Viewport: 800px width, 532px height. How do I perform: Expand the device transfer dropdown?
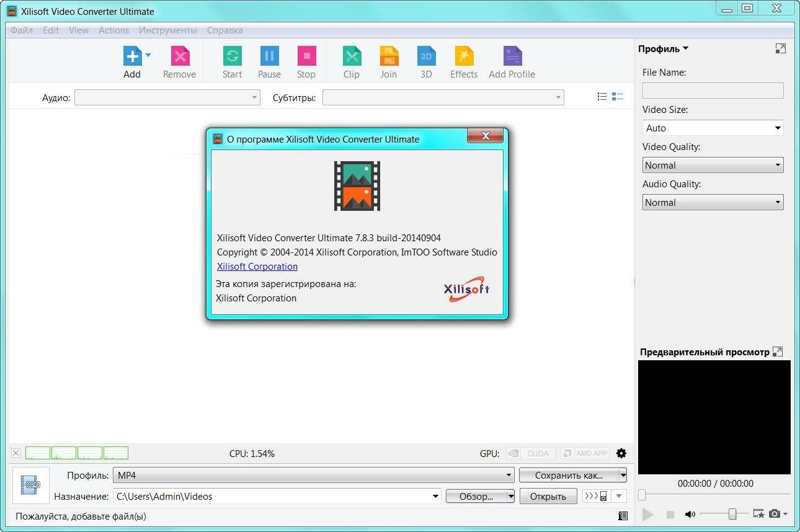pyautogui.click(x=618, y=496)
